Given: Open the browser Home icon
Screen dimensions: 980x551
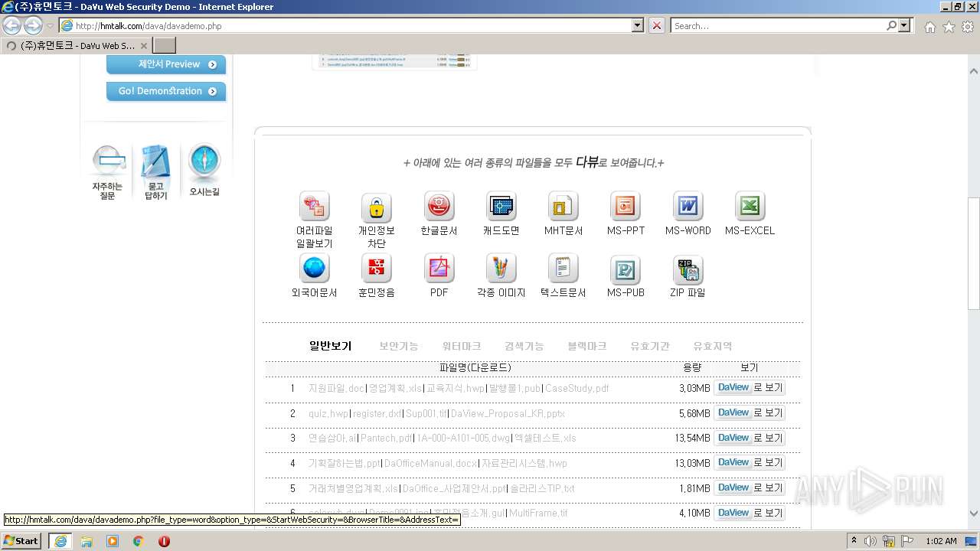Looking at the screenshot, I should 929,27.
